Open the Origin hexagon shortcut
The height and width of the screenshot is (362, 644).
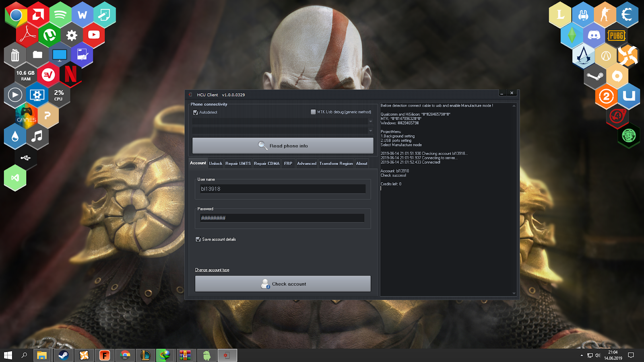tap(617, 76)
